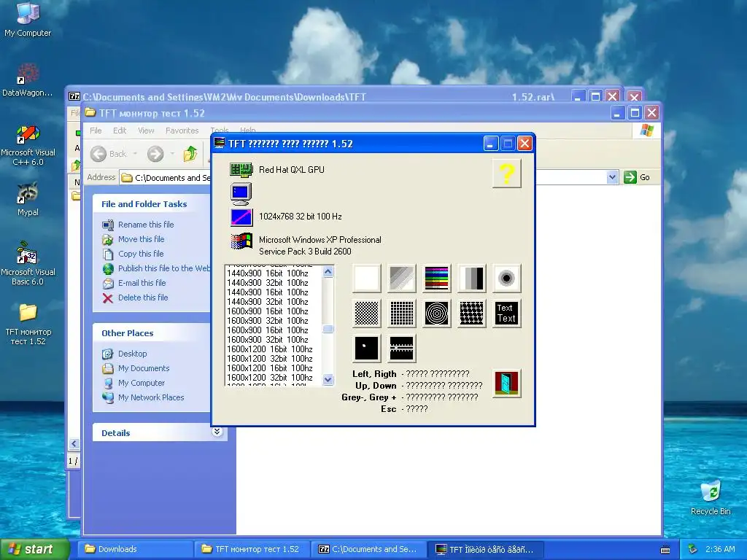
Task: Open the File menu in Explorer
Action: point(96,131)
